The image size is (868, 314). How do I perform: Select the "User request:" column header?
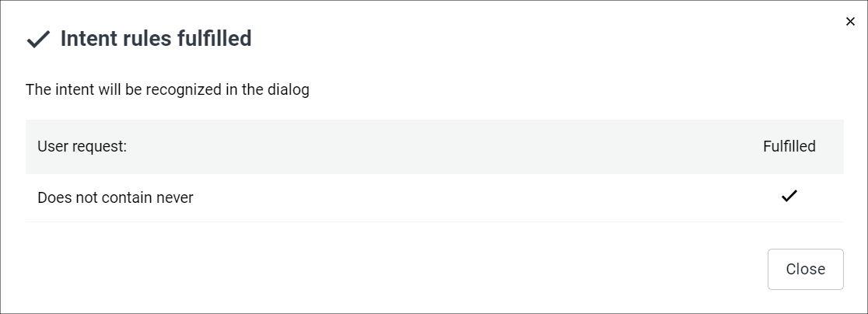(82, 146)
